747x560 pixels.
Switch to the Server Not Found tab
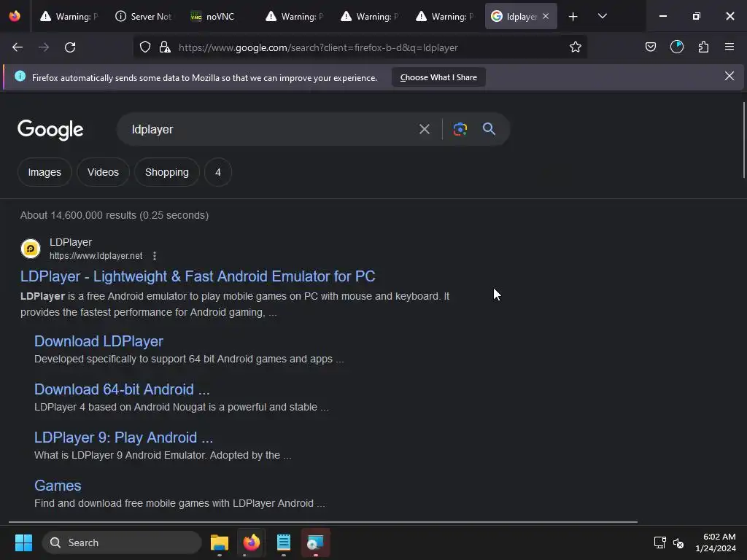(144, 17)
